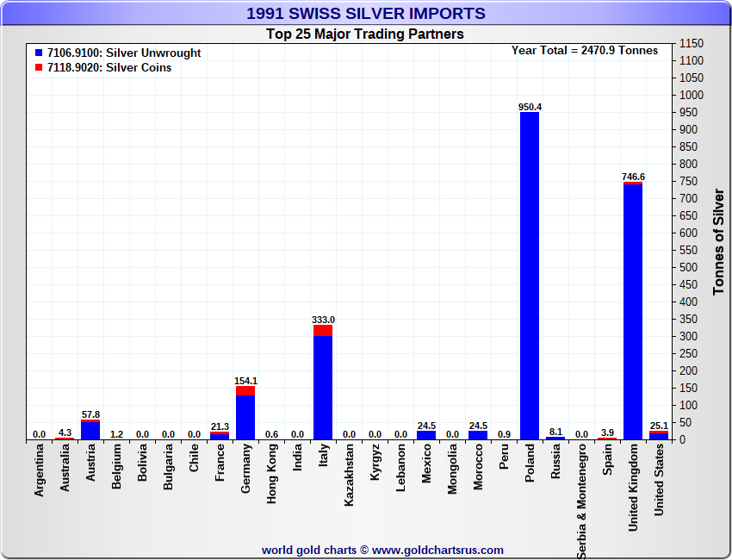Click the 154.1 value above Germany
This screenshot has width=732, height=560.
pos(245,381)
